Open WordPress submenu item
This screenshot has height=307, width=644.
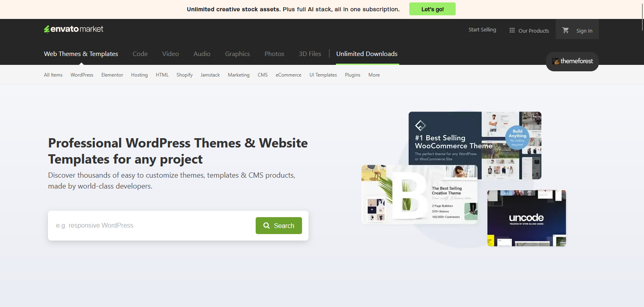82,75
